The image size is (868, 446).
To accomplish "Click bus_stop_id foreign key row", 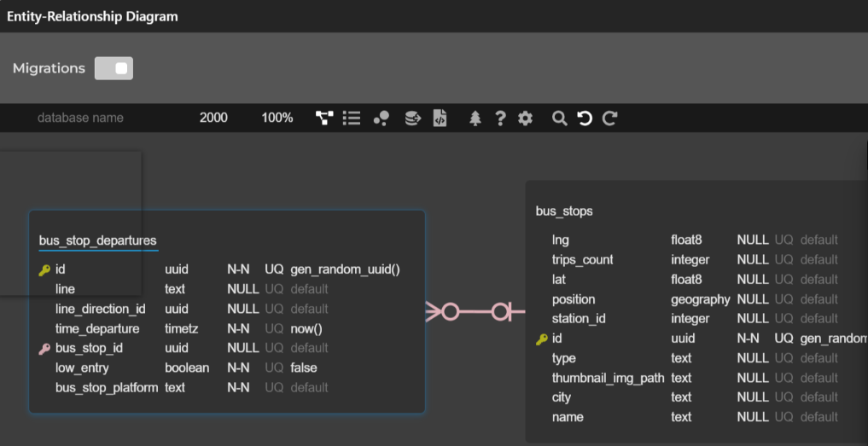I will click(90, 348).
